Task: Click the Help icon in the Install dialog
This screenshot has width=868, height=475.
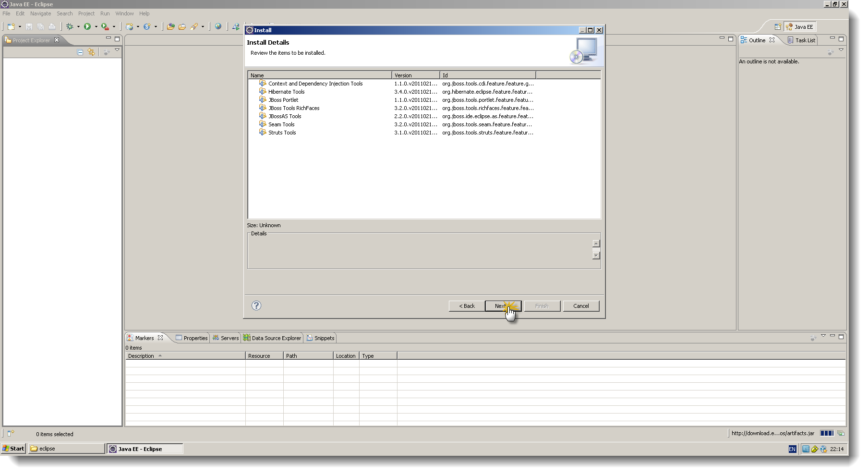Action: pyautogui.click(x=256, y=306)
